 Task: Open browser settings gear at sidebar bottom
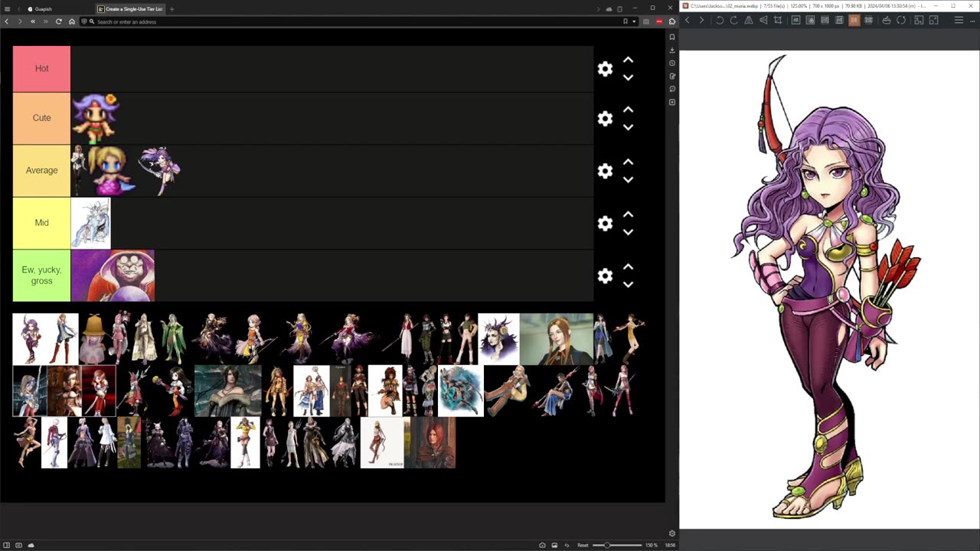tap(672, 533)
